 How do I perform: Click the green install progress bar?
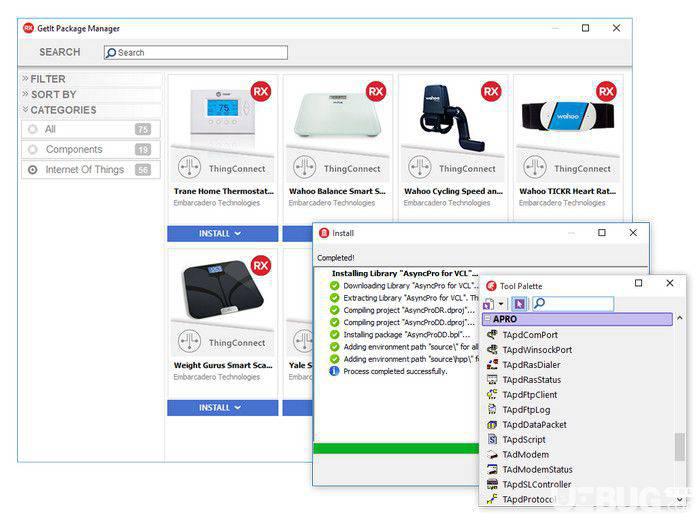(x=396, y=448)
